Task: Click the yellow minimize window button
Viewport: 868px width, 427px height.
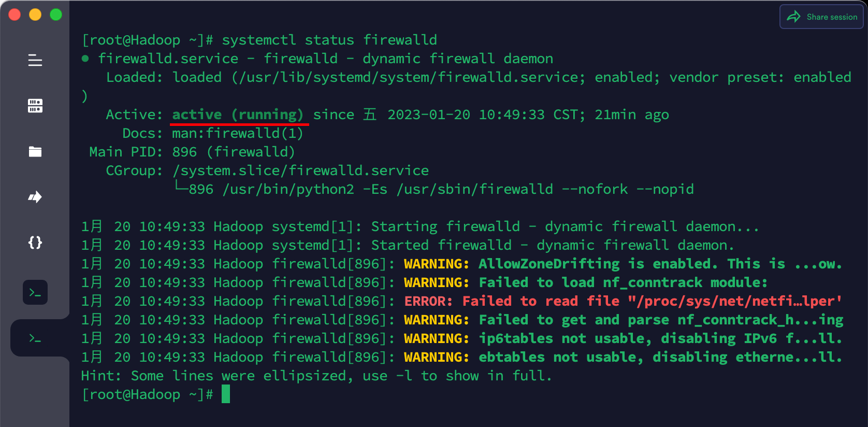Action: [35, 15]
